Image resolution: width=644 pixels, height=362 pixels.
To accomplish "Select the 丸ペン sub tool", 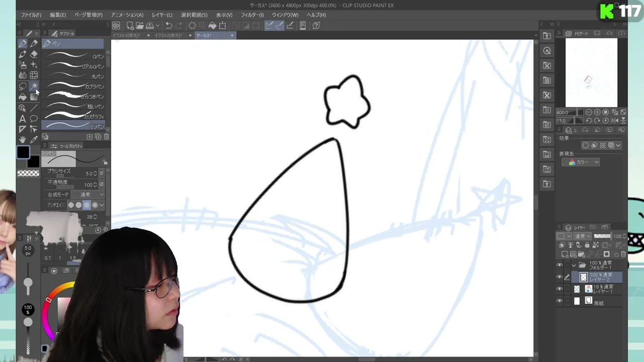I will point(73,76).
